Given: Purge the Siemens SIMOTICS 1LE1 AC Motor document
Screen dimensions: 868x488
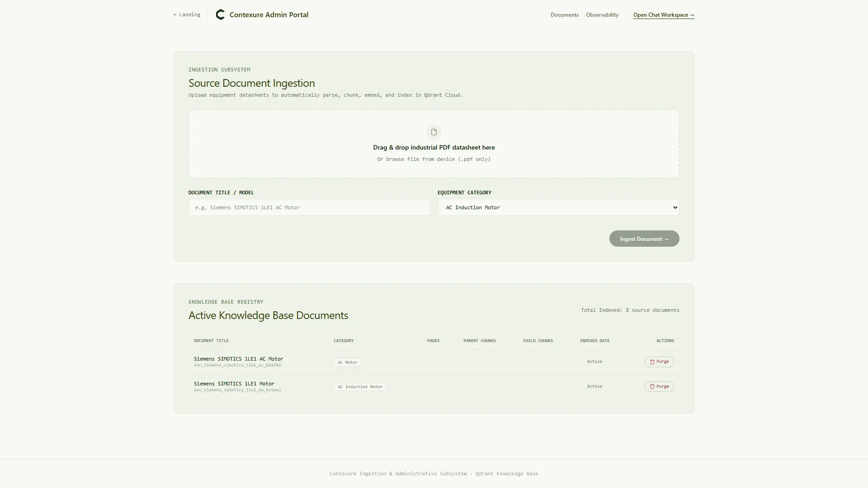Looking at the screenshot, I should point(659,362).
